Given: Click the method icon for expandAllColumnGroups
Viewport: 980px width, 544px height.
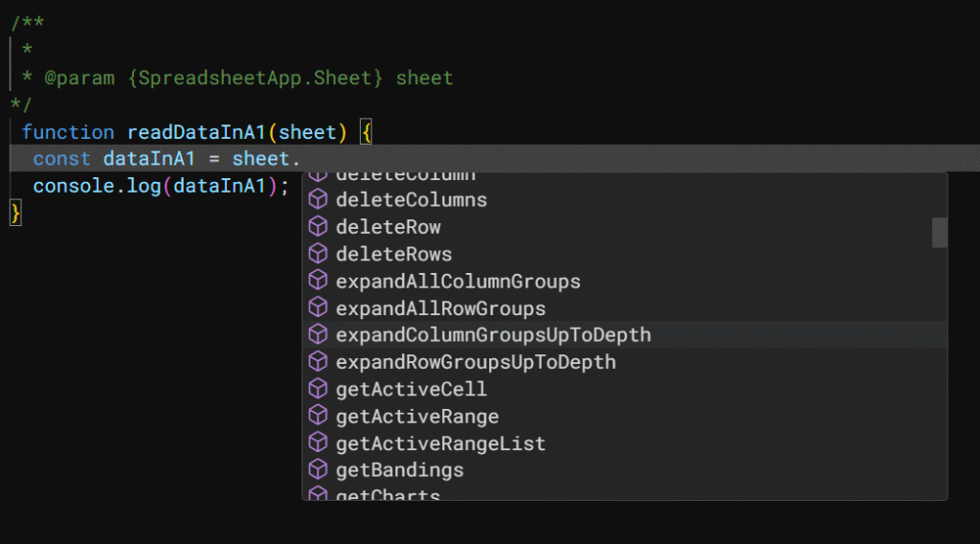Looking at the screenshot, I should pos(319,282).
